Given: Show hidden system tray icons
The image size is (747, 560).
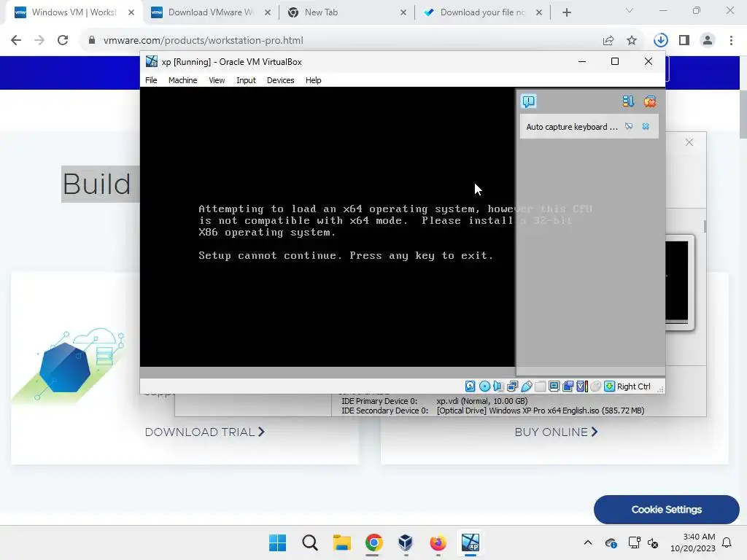Looking at the screenshot, I should coord(588,542).
